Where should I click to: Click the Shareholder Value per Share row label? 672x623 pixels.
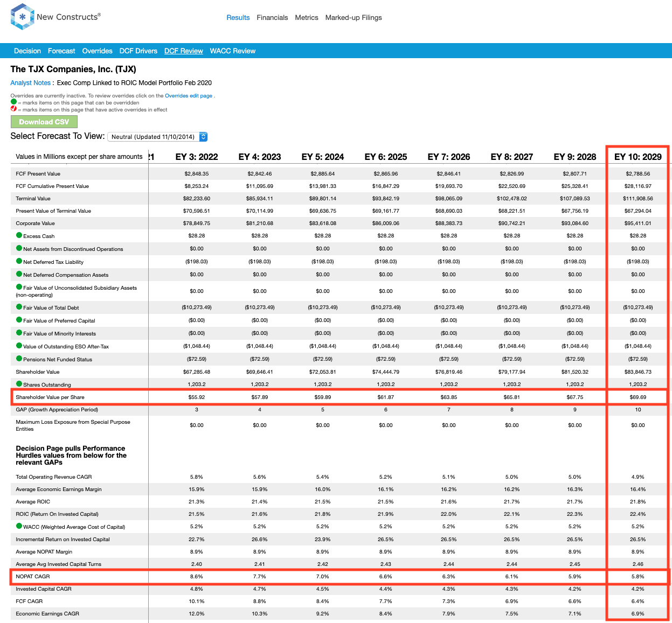(x=50, y=397)
